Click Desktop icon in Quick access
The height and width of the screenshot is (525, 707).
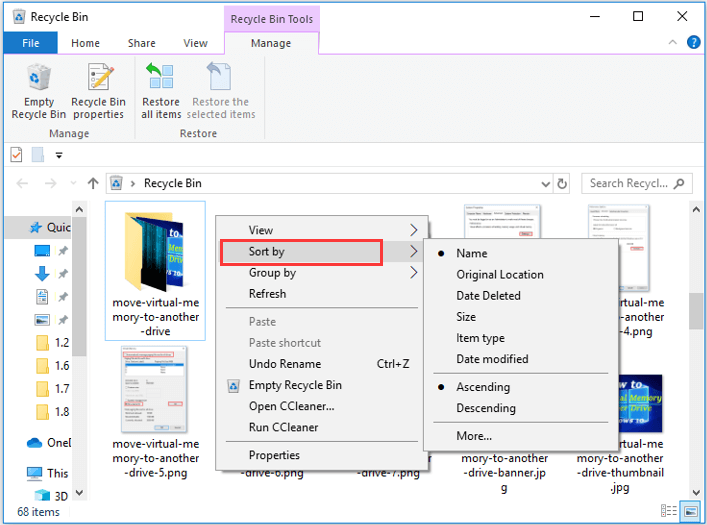pos(42,251)
